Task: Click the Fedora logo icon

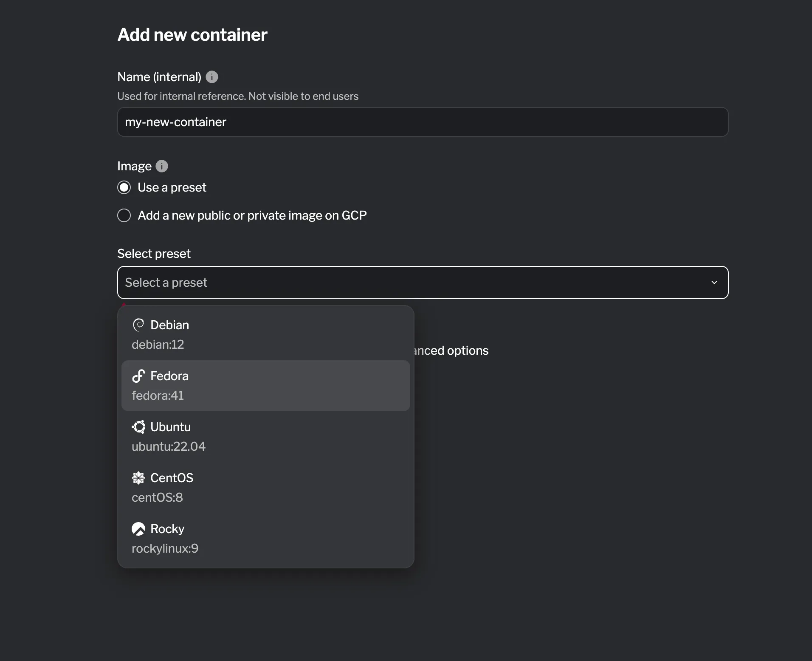Action: [x=138, y=376]
